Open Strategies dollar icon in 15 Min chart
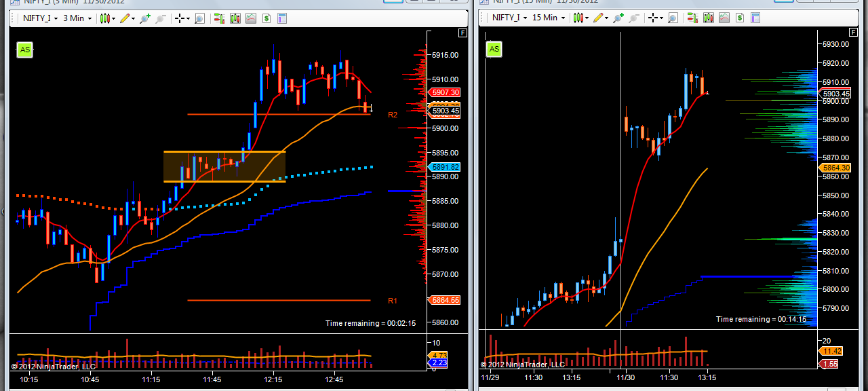The width and height of the screenshot is (868, 391). pos(740,18)
